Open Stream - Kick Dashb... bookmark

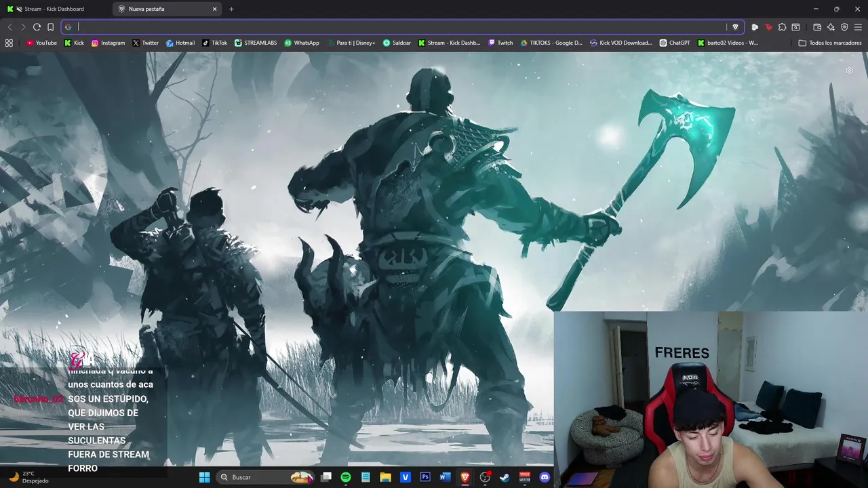(x=449, y=43)
